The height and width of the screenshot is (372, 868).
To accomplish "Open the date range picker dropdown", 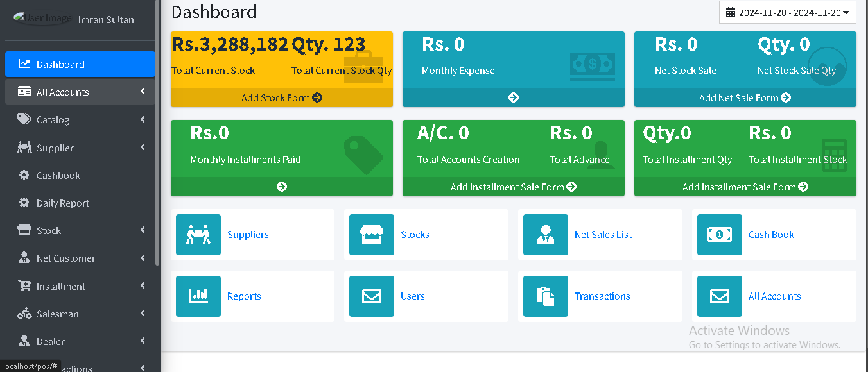I will click(x=787, y=13).
